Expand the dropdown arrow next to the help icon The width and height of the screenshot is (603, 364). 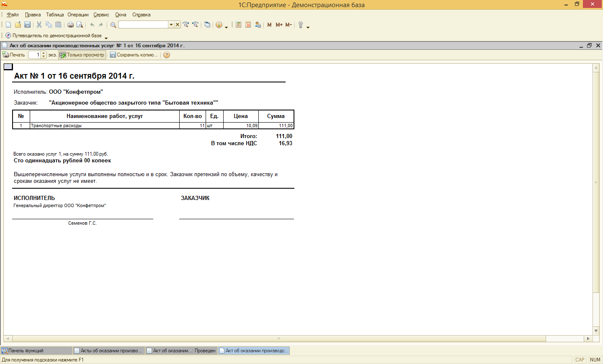pos(227,27)
